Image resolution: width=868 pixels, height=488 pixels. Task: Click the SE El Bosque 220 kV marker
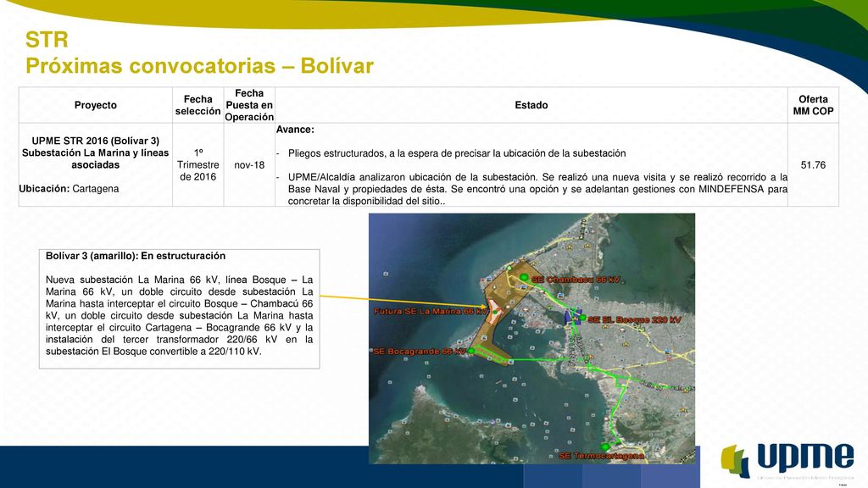point(582,318)
